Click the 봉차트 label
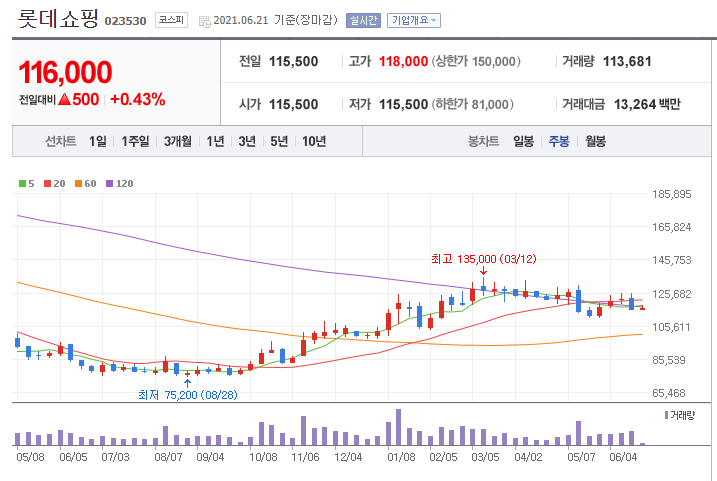Viewport: 717px width, 481px height. pos(483,141)
